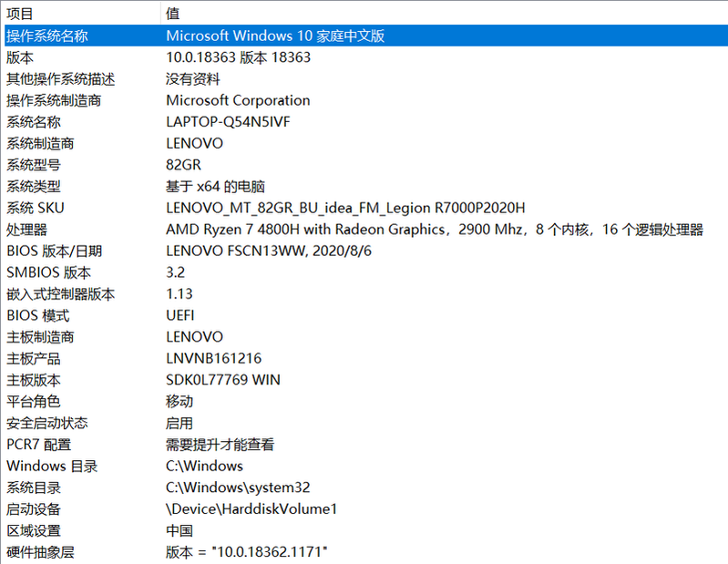Click the 移动 value
The width and height of the screenshot is (728, 564).
pyautogui.click(x=179, y=402)
